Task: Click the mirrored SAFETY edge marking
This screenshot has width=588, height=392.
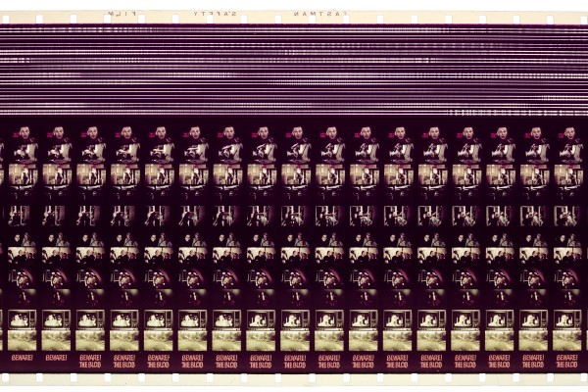Action: pos(215,14)
